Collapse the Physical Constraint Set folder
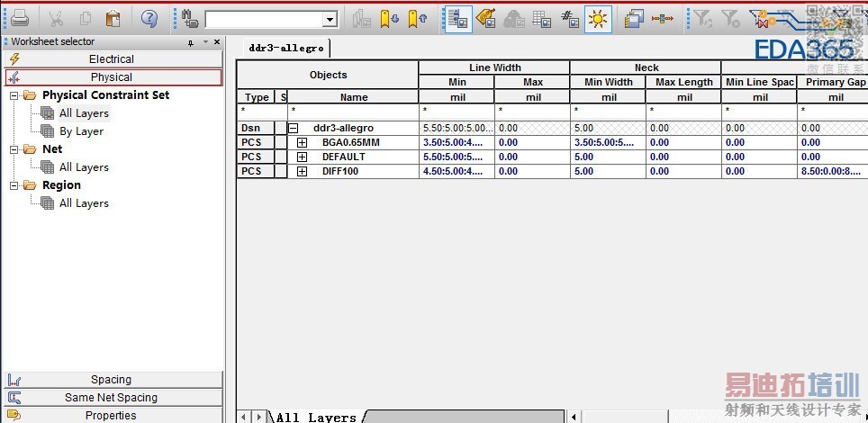 (14, 95)
